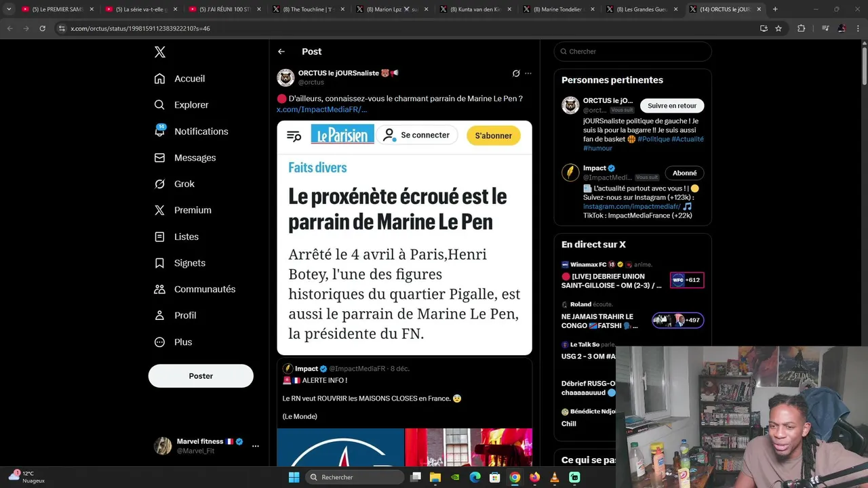This screenshot has width=868, height=488.
Task: Click in Chercher search field
Action: coord(633,52)
